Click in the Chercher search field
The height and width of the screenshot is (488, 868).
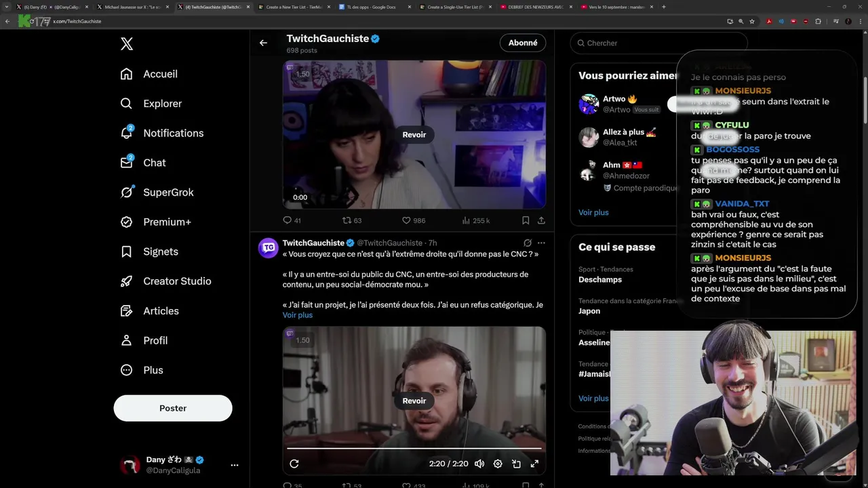click(658, 43)
